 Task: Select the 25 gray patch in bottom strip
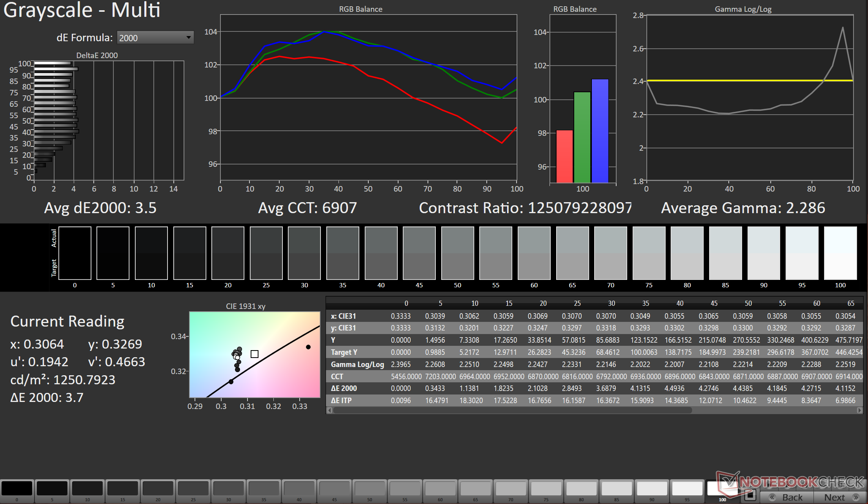tap(193, 489)
